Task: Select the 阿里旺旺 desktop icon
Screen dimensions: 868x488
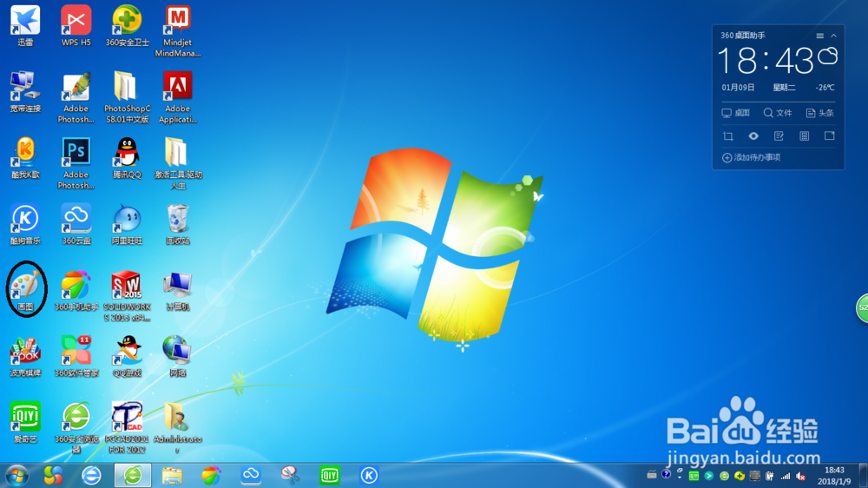Action: pos(127,224)
